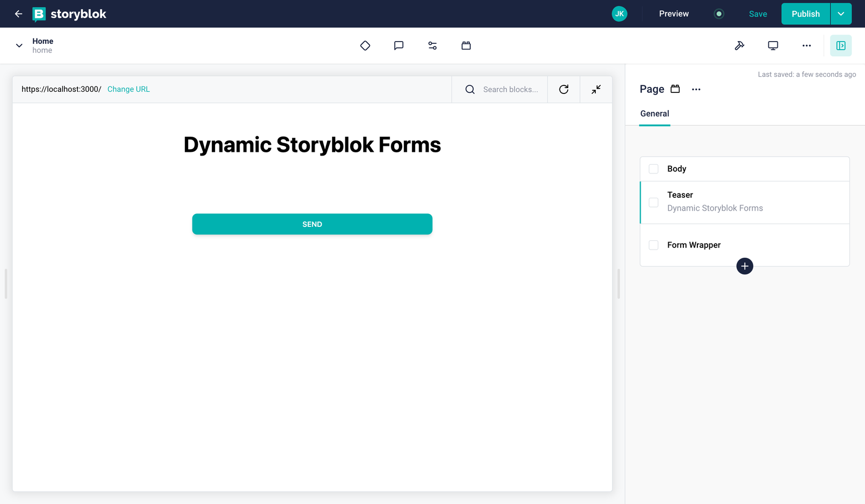Go back using the arrow icon
Viewport: 865px width, 504px height.
(18, 14)
